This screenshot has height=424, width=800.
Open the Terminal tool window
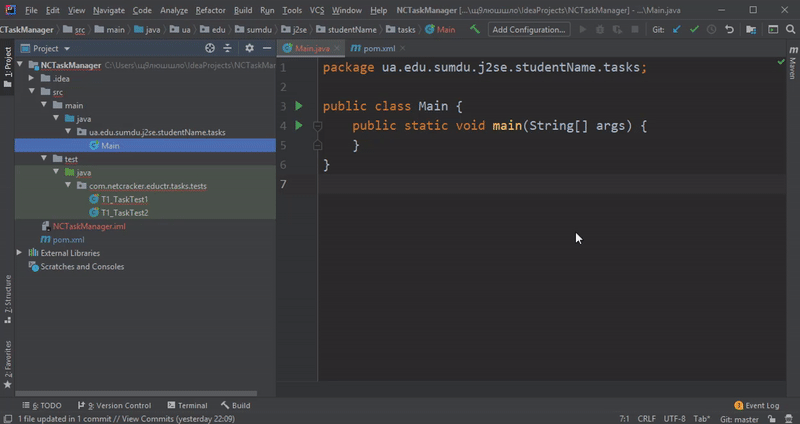187,406
